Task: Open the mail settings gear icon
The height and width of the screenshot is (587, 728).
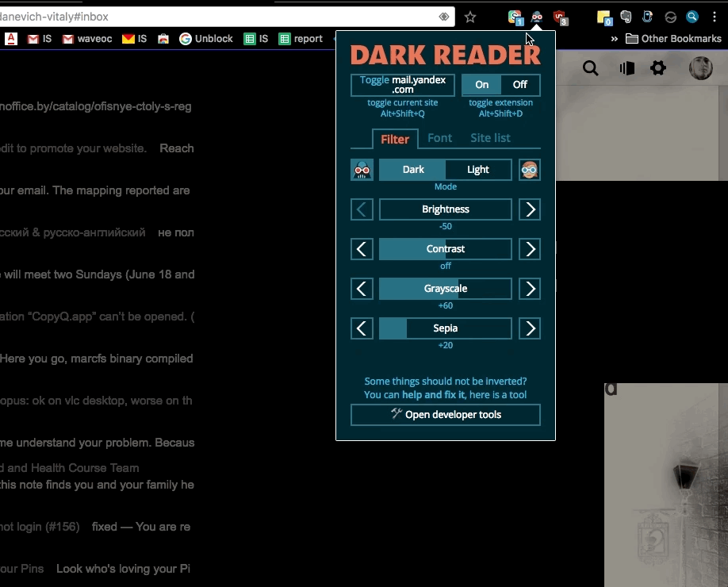Action: [x=658, y=68]
